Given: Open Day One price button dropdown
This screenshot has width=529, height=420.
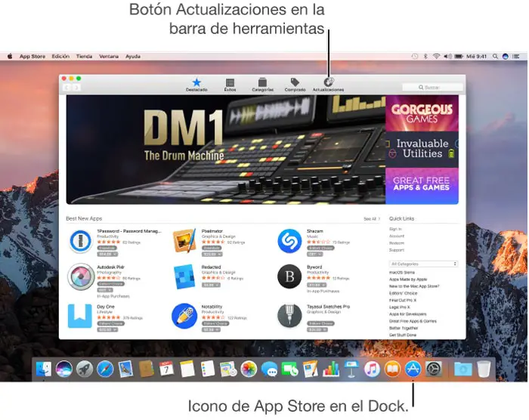Looking at the screenshot, I should pyautogui.click(x=107, y=329).
